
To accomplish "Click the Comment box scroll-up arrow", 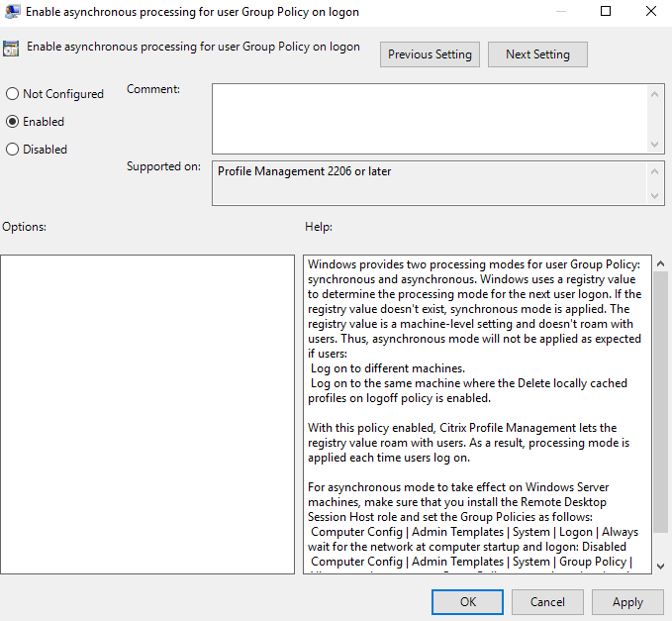I will coord(656,92).
